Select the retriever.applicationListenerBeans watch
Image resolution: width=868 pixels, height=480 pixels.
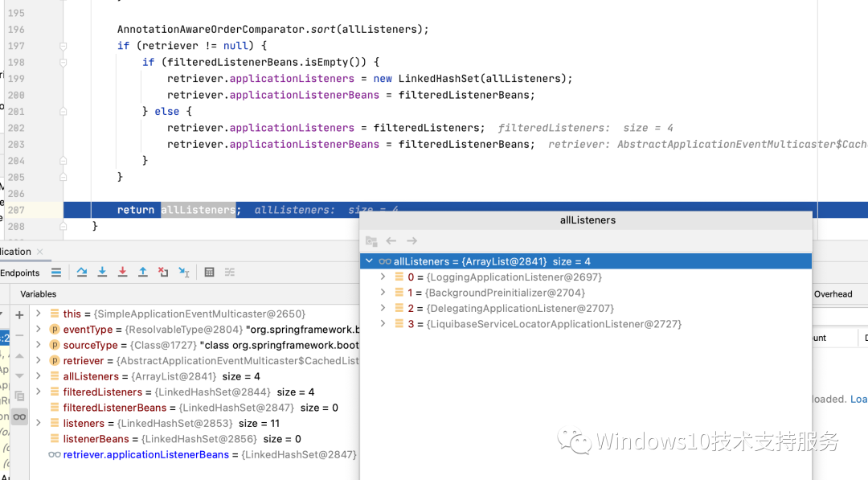click(x=194, y=454)
